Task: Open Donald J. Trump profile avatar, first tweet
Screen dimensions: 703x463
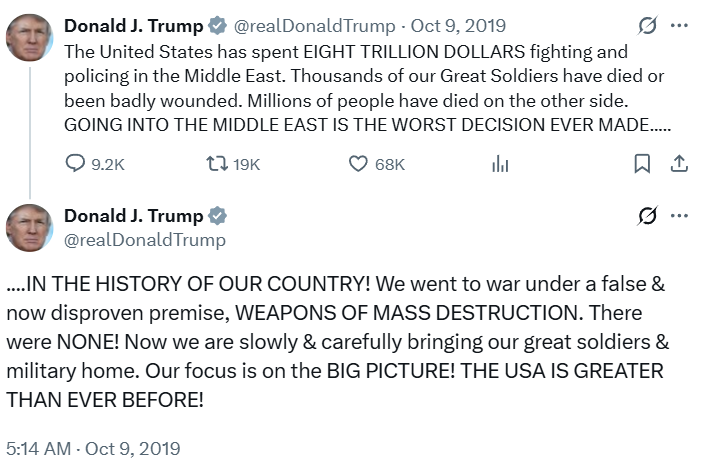Action: 29,37
